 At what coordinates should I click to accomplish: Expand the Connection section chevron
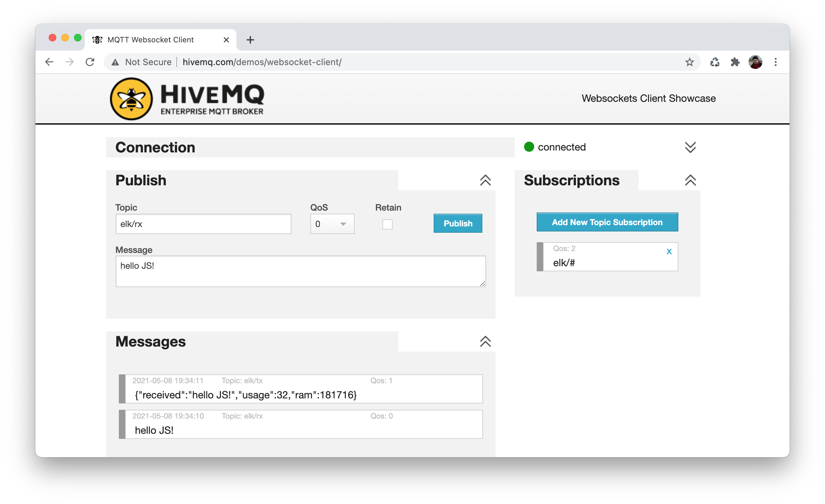(x=690, y=147)
